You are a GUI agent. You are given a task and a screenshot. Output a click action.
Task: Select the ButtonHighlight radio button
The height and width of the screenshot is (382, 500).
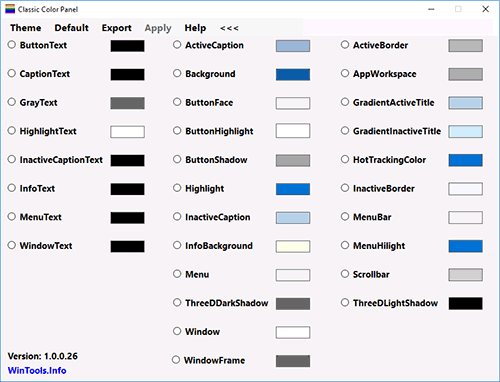click(177, 131)
